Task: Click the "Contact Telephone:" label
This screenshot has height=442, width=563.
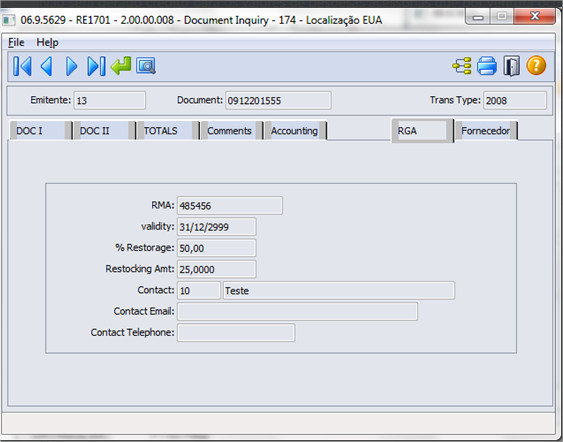Action: coord(132,332)
